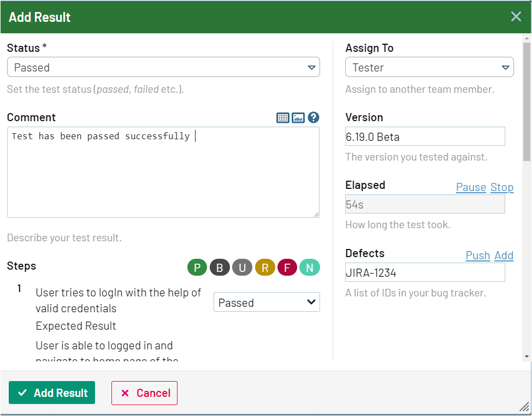Screen dimensions: 532x416
Task: Click the red F failed status circle
Action: (x=287, y=268)
